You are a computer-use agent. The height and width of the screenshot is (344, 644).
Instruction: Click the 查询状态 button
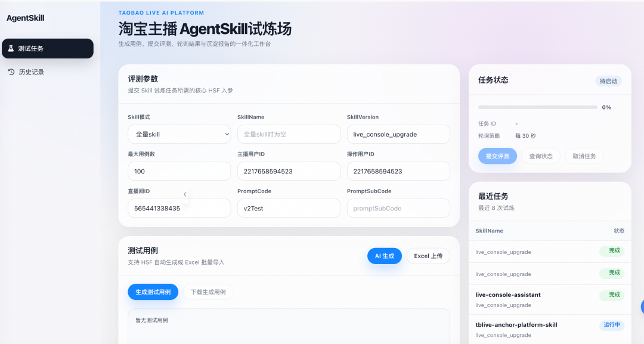click(541, 156)
